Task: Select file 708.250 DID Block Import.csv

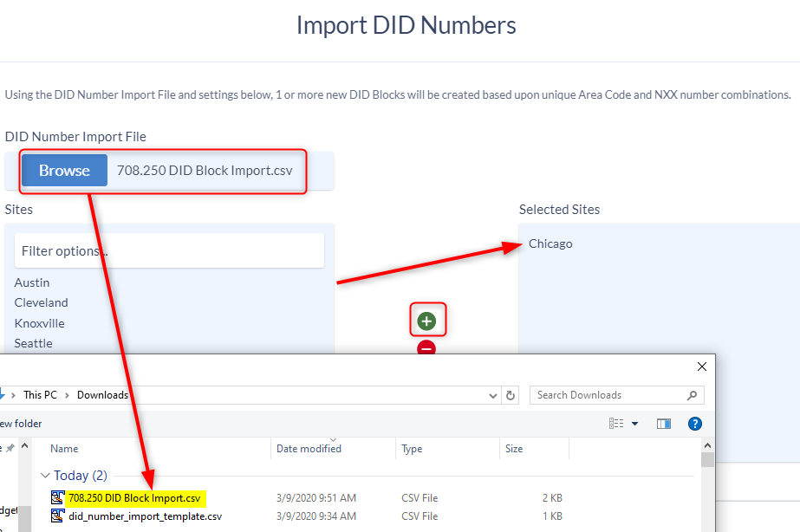Action: (134, 498)
